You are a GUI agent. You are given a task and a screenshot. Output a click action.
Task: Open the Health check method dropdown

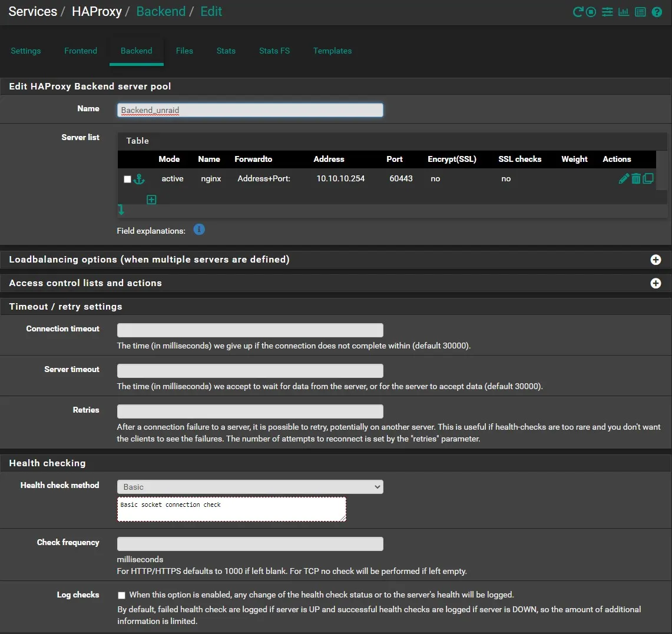(250, 487)
